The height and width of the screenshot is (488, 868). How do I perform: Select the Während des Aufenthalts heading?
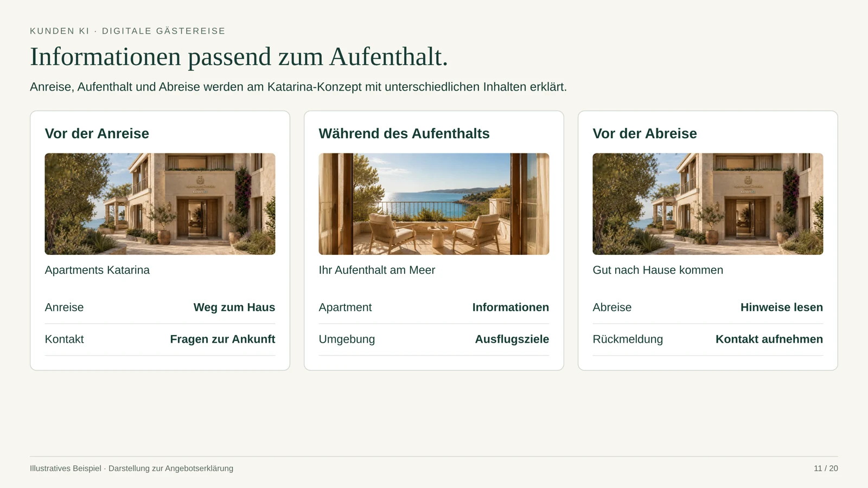tap(404, 133)
